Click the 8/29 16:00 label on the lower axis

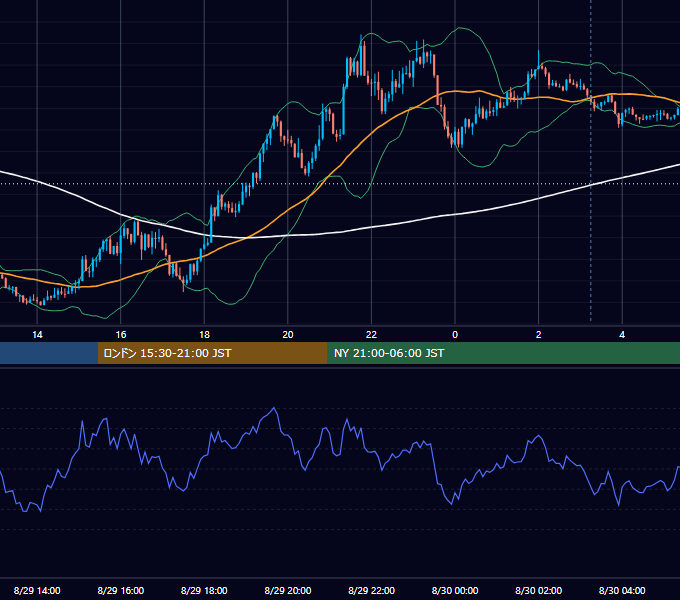121,590
